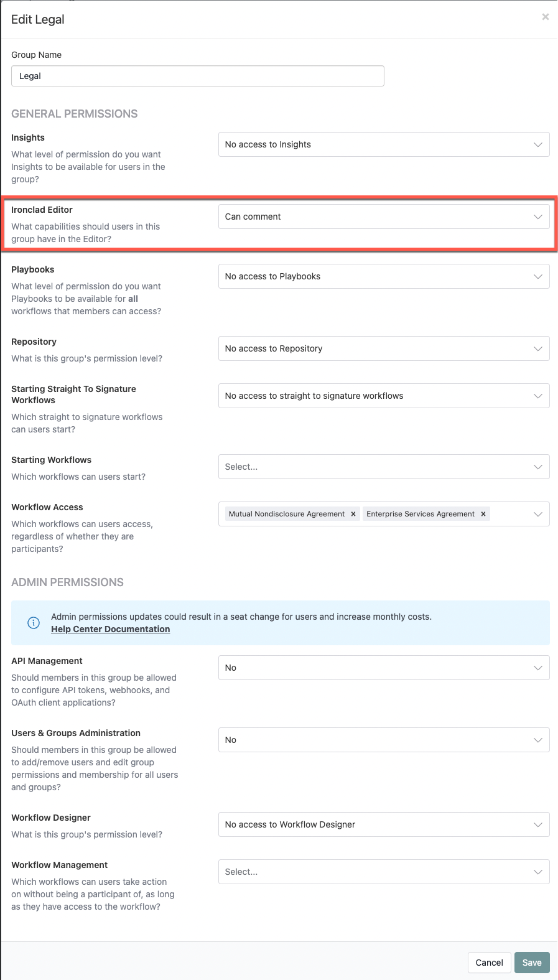This screenshot has width=558, height=980.
Task: Click the Group Name input field
Action: [198, 75]
